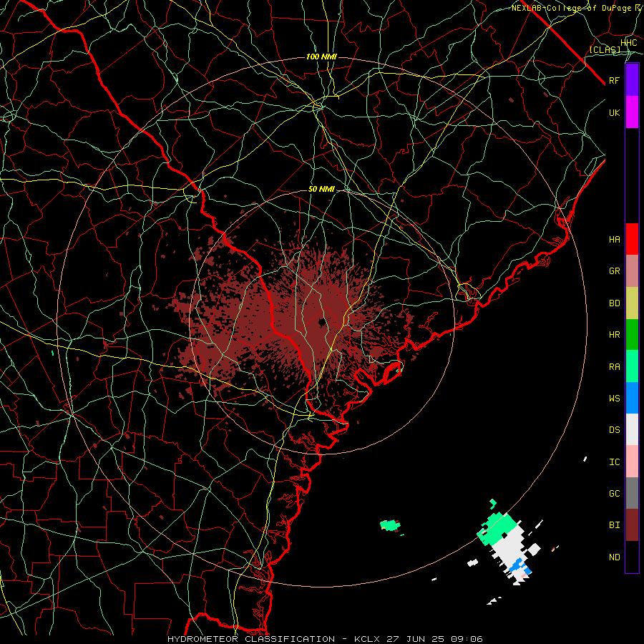Click the GC legend label
This screenshot has height=644, width=644.
click(615, 494)
